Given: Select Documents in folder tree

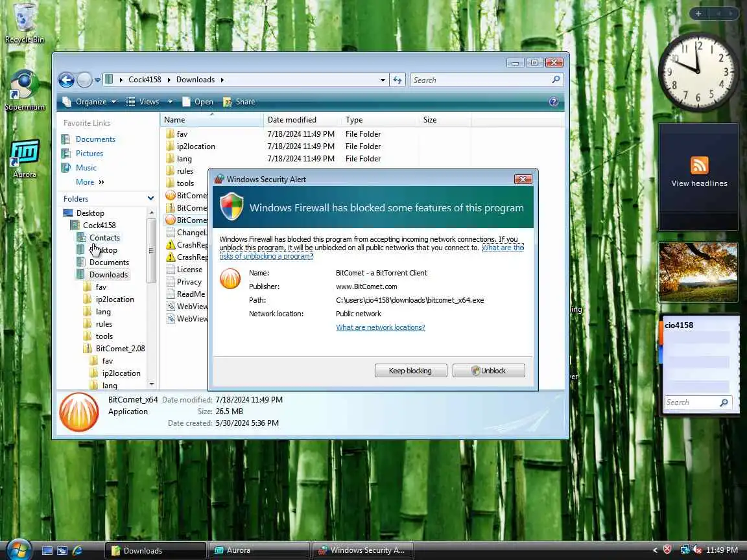Looking at the screenshot, I should (x=109, y=262).
